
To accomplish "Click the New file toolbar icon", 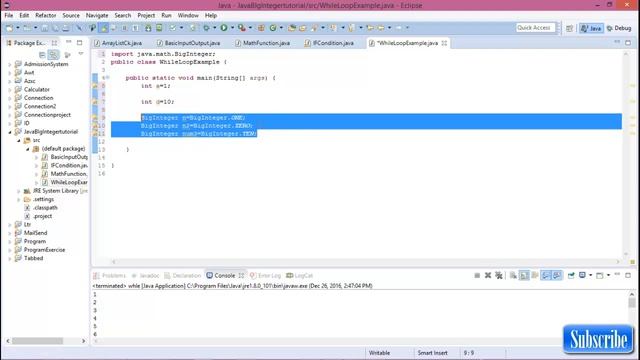I will pyautogui.click(x=9, y=28).
